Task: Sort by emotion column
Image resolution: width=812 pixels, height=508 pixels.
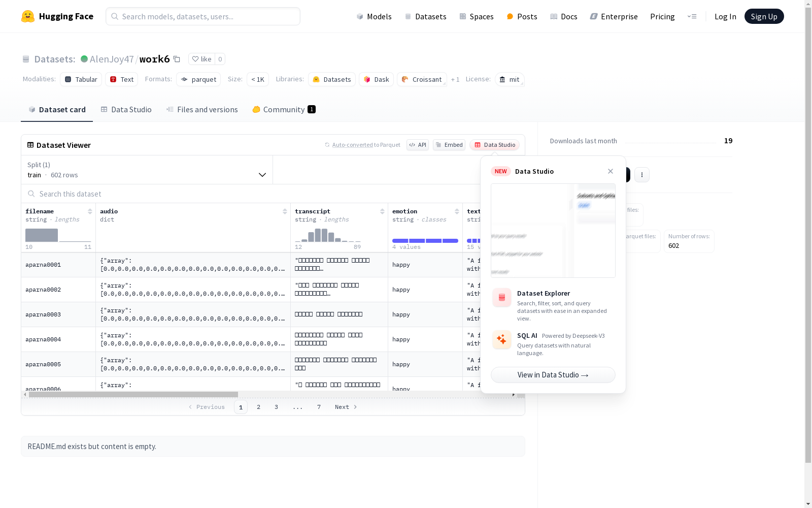Action: 457,211
